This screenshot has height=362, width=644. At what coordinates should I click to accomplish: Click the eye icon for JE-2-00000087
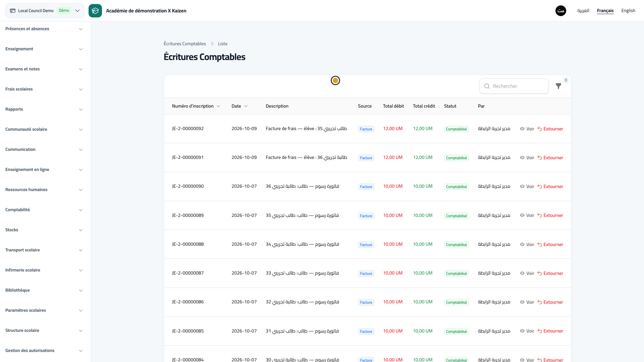[x=522, y=273]
